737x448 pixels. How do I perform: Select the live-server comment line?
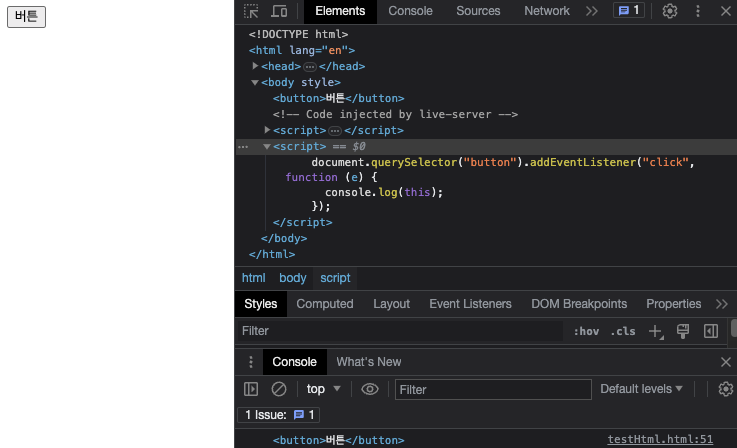click(395, 114)
